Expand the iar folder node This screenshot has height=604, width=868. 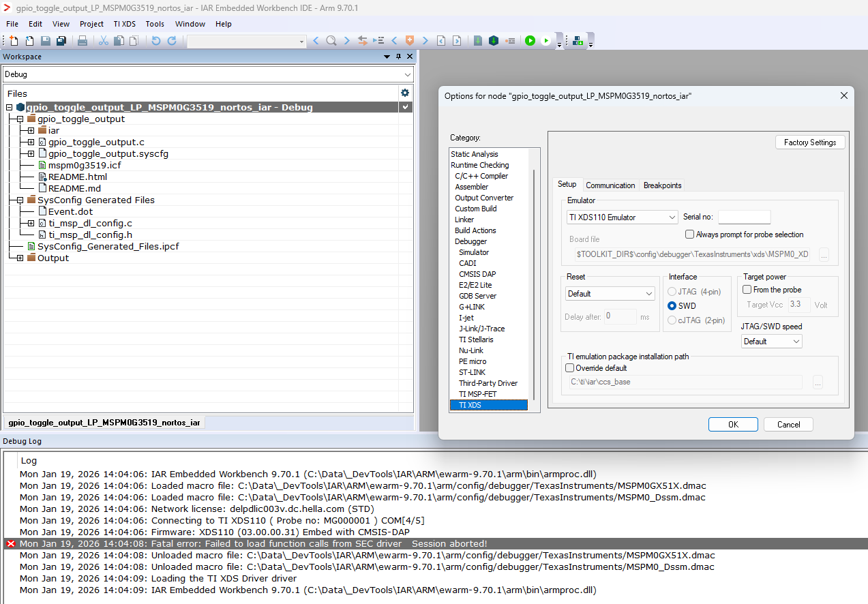click(31, 130)
